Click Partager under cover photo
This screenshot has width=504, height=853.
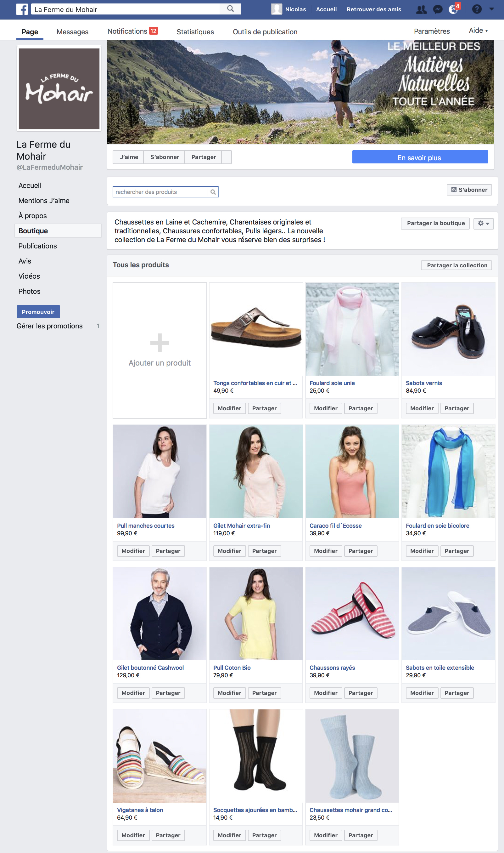coord(204,157)
